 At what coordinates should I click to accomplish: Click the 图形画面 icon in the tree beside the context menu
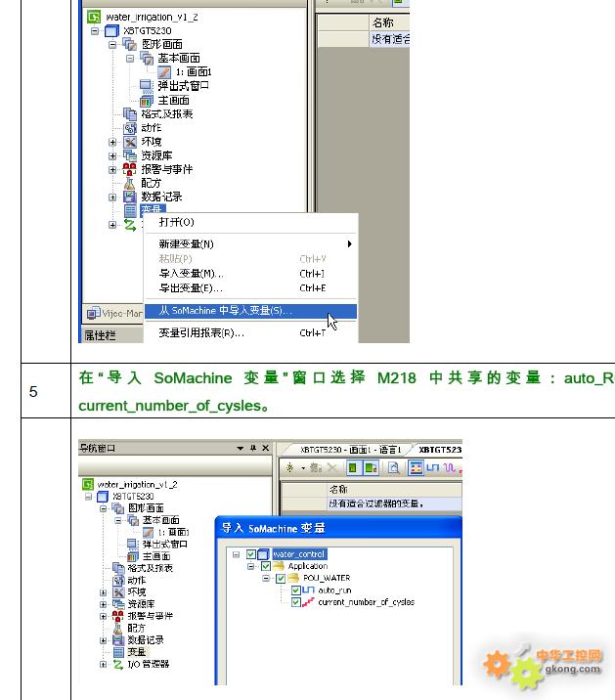tap(130, 44)
